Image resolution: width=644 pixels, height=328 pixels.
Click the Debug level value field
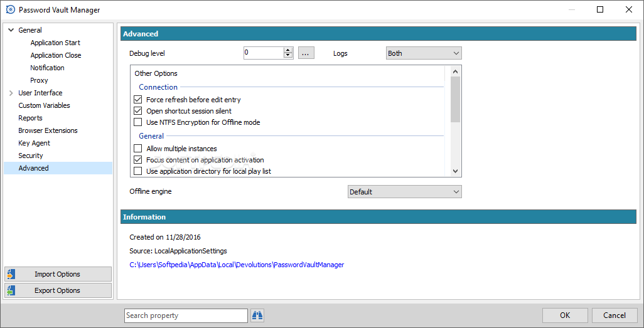264,53
